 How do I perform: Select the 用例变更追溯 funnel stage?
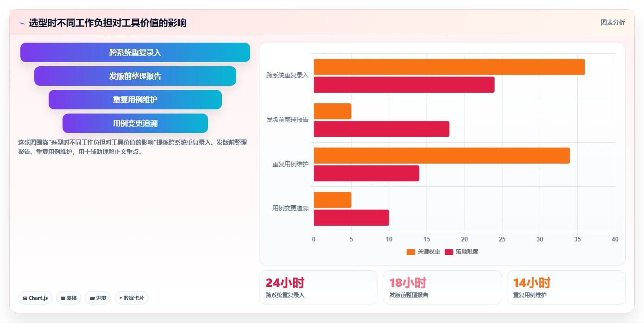click(x=135, y=123)
